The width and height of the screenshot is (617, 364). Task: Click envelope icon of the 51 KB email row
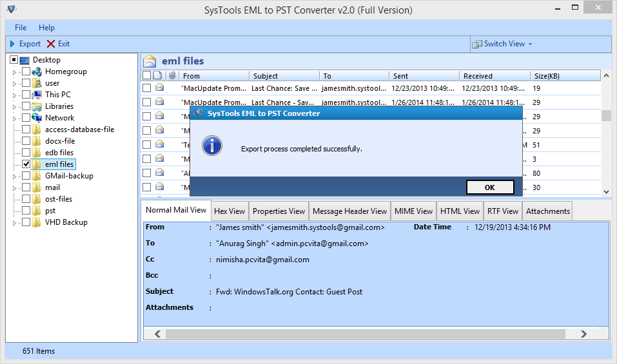click(x=159, y=144)
